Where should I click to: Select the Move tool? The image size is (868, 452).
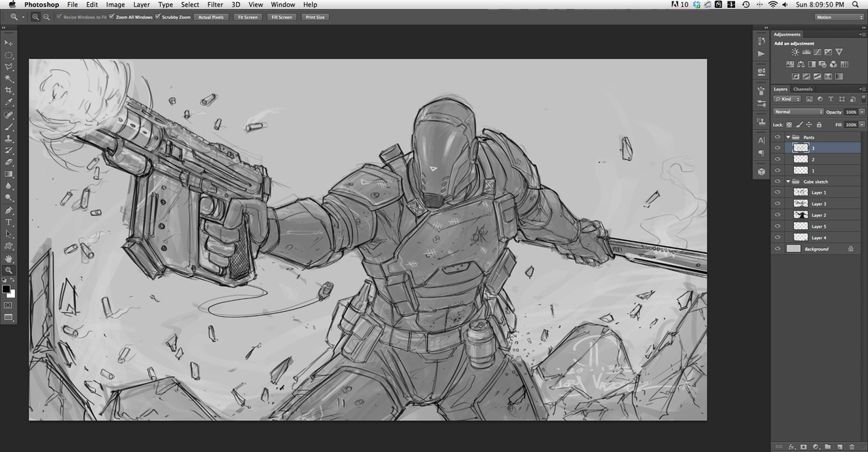[x=9, y=43]
